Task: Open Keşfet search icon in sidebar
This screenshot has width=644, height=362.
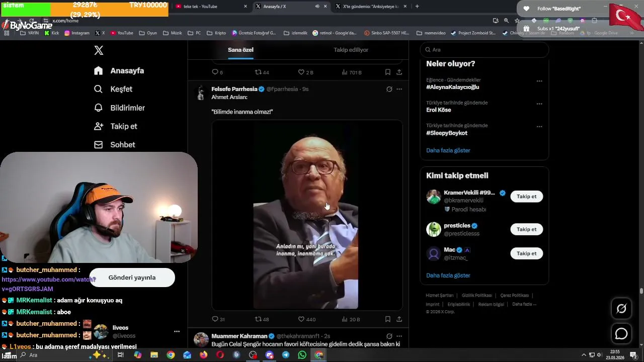Action: 99,89
